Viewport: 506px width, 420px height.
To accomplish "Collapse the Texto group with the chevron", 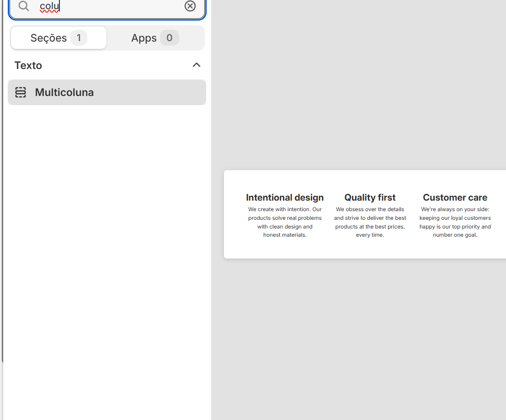I will (x=197, y=65).
